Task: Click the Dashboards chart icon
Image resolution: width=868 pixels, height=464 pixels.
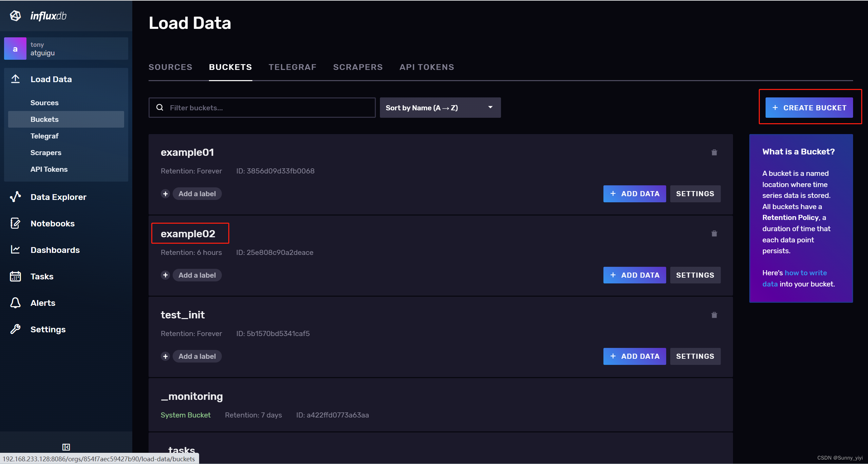Action: [x=15, y=250]
